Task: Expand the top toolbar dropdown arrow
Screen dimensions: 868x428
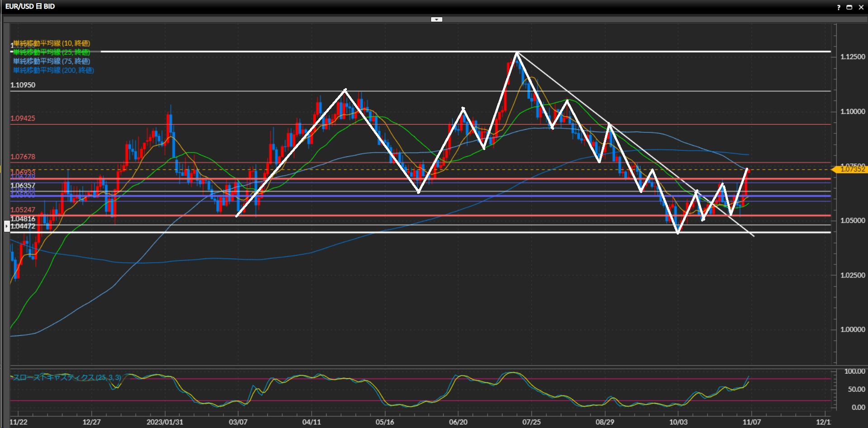Action: pyautogui.click(x=436, y=19)
